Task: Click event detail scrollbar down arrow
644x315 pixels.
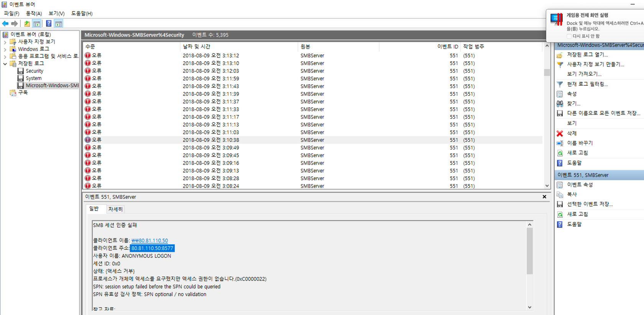Action: 530,307
